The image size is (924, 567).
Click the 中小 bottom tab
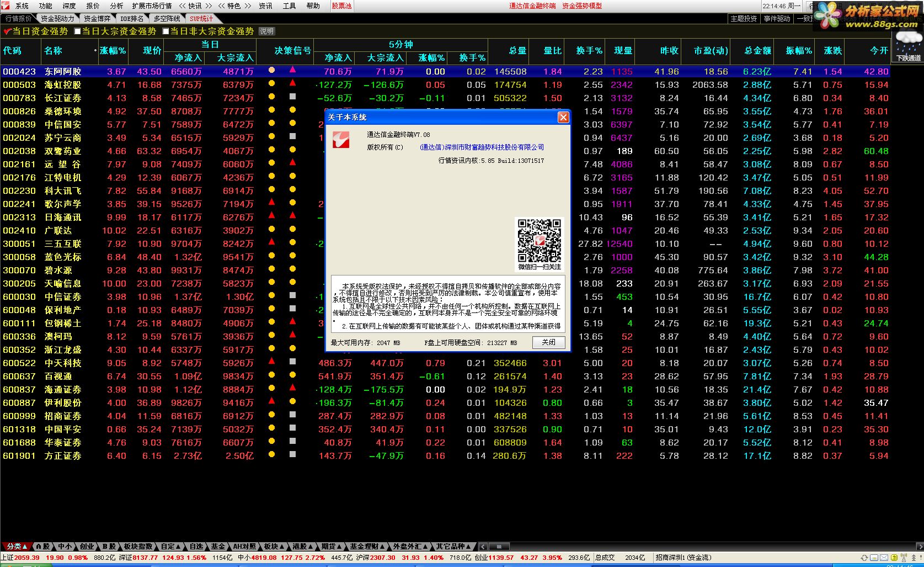click(65, 547)
